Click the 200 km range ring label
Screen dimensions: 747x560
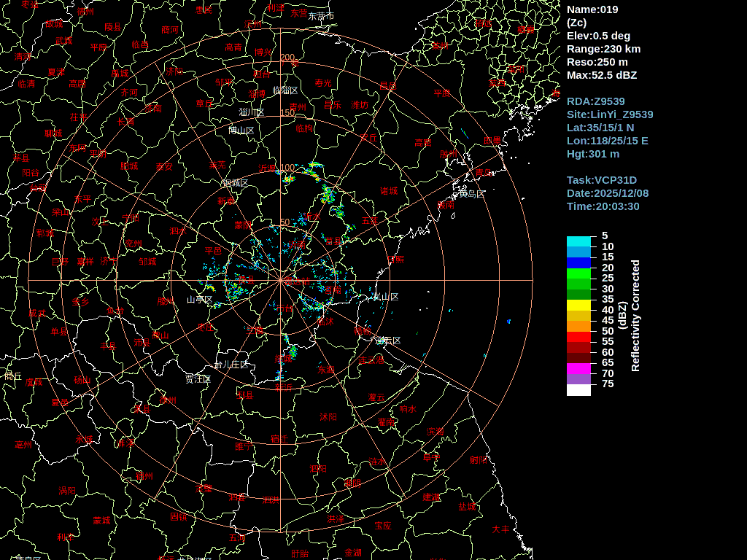[x=287, y=58]
